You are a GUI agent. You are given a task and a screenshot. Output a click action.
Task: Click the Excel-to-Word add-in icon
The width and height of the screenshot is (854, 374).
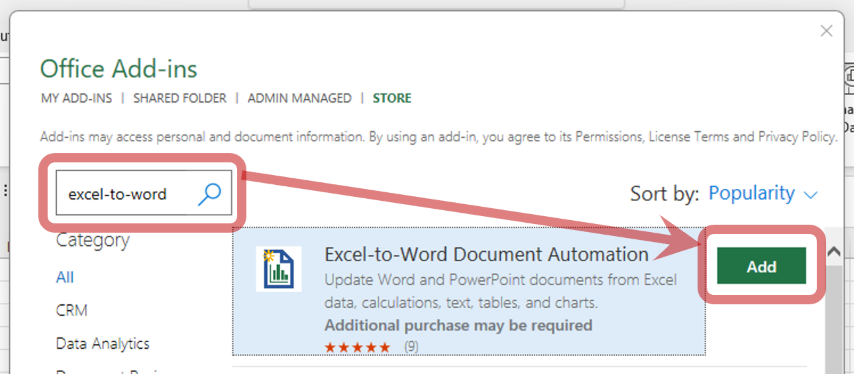pos(279,268)
